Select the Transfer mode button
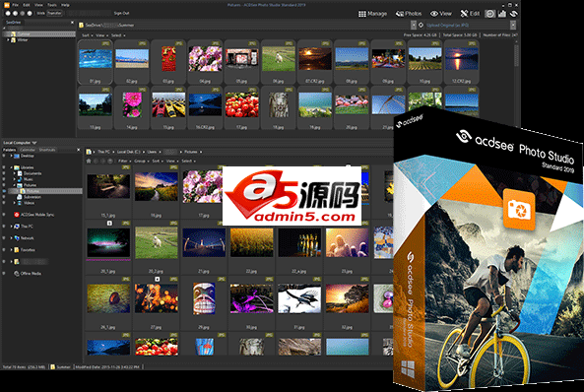 (54, 13)
